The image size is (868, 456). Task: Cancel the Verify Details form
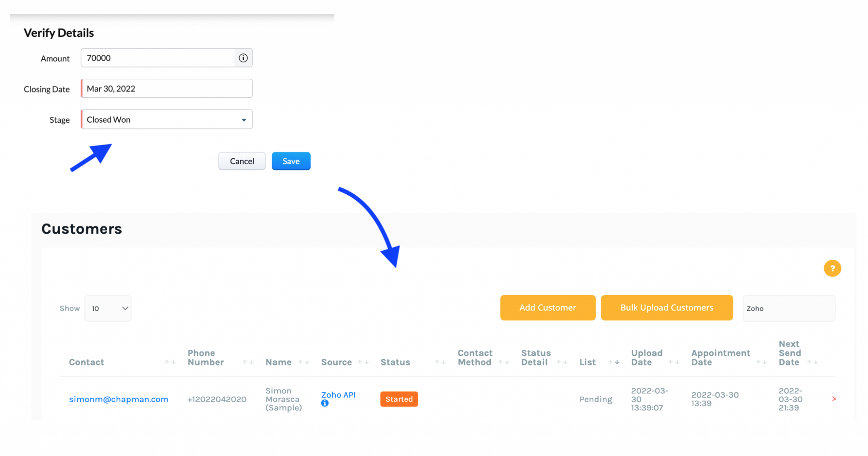(x=242, y=161)
